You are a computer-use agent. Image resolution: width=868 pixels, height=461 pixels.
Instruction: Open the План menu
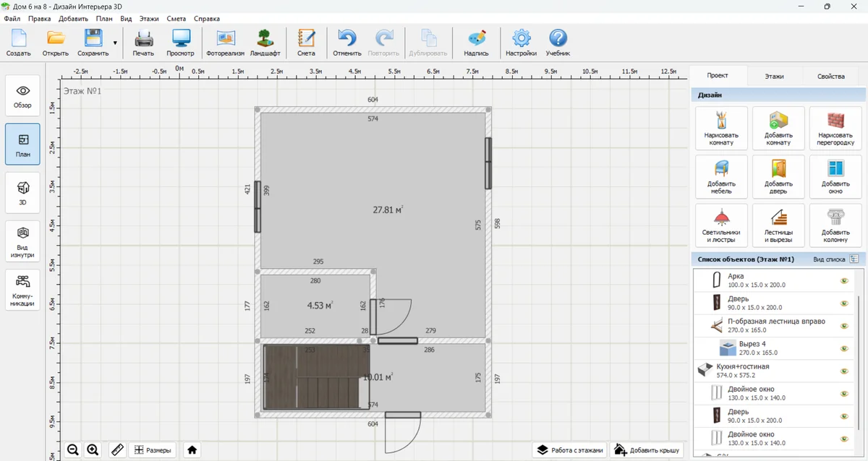point(105,18)
